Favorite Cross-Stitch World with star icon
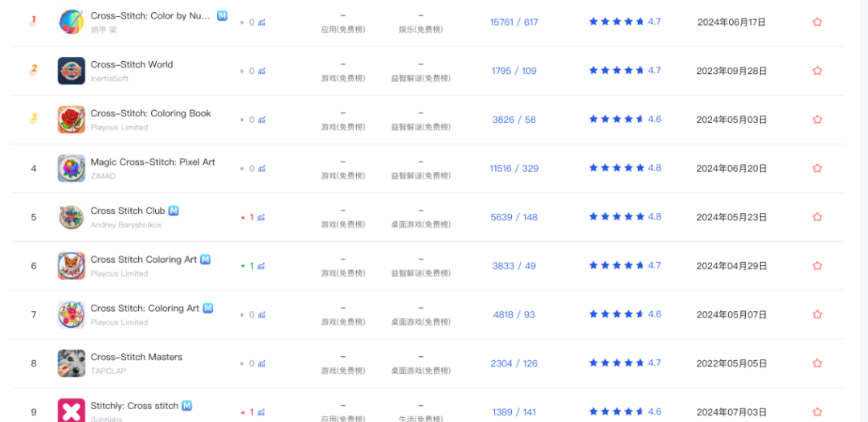Image resolution: width=868 pixels, height=422 pixels. pos(817,71)
